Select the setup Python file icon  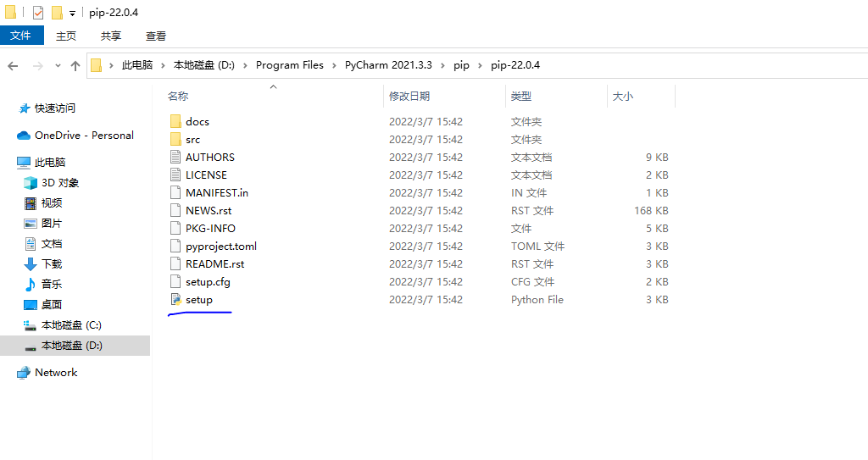click(176, 300)
